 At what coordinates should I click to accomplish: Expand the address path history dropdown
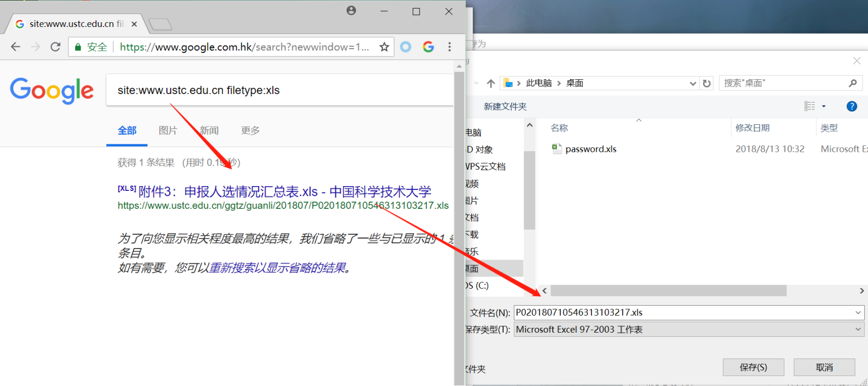pos(693,83)
